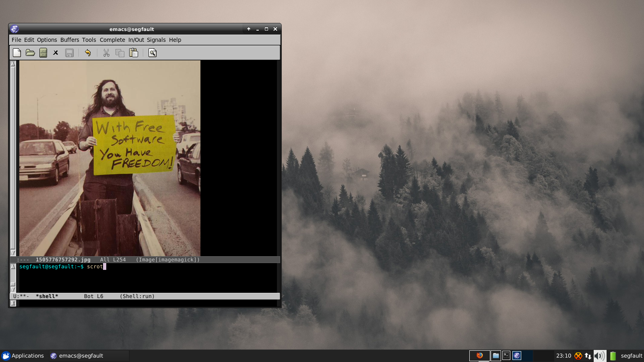Open a file with the folder icon
Screen dimensions: 644x362
click(x=30, y=53)
